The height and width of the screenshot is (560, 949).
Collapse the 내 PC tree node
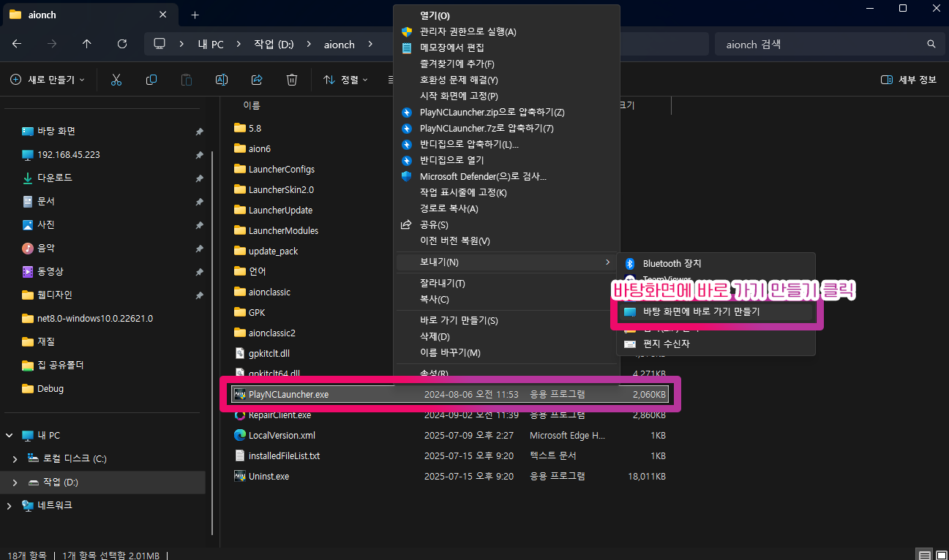(x=10, y=436)
